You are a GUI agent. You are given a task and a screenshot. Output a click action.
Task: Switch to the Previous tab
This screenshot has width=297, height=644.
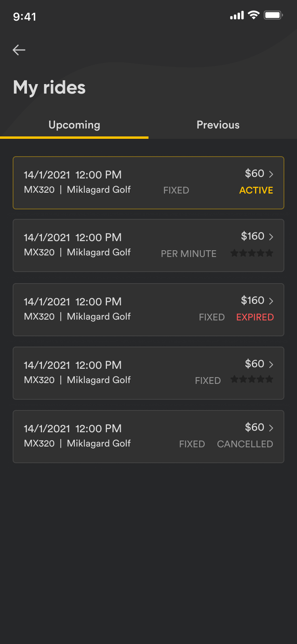(218, 125)
